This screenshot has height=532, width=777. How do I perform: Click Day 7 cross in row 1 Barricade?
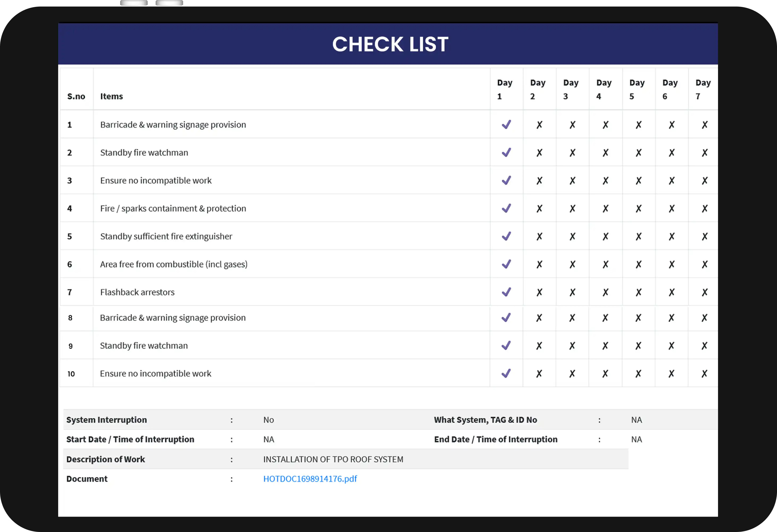pyautogui.click(x=704, y=125)
